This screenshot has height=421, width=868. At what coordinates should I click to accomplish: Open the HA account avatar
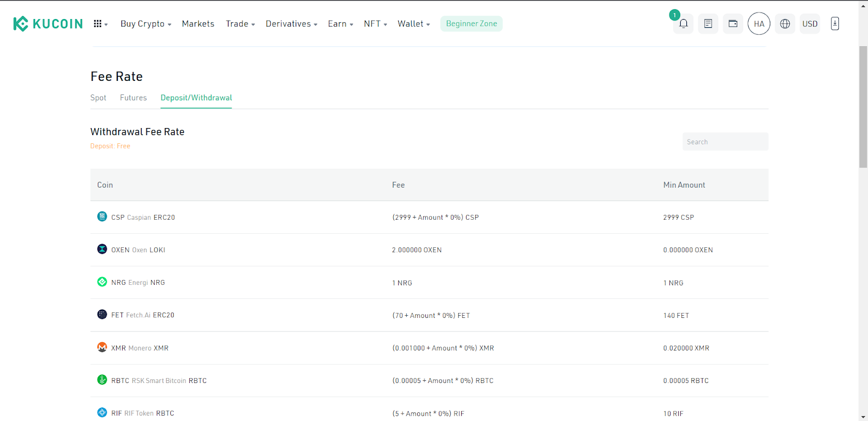click(759, 24)
